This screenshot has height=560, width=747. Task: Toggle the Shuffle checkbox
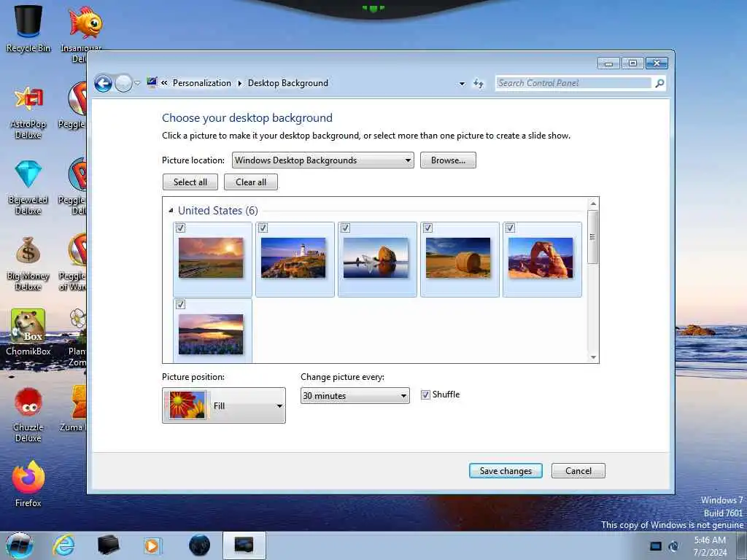tap(425, 394)
